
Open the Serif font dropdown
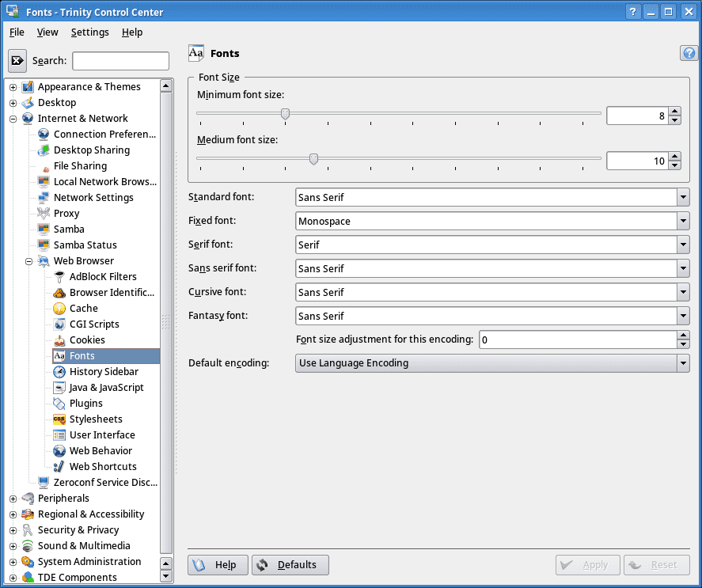pos(683,245)
